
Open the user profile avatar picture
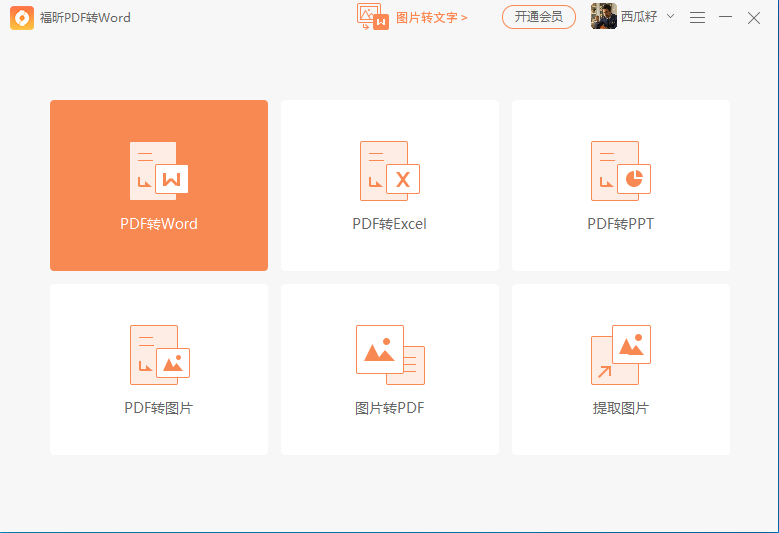[603, 17]
